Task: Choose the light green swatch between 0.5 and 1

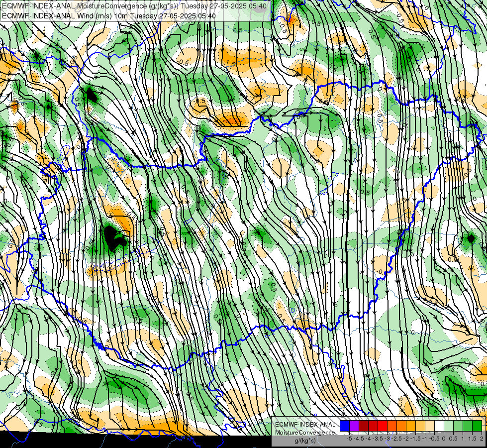Action: [459, 426]
